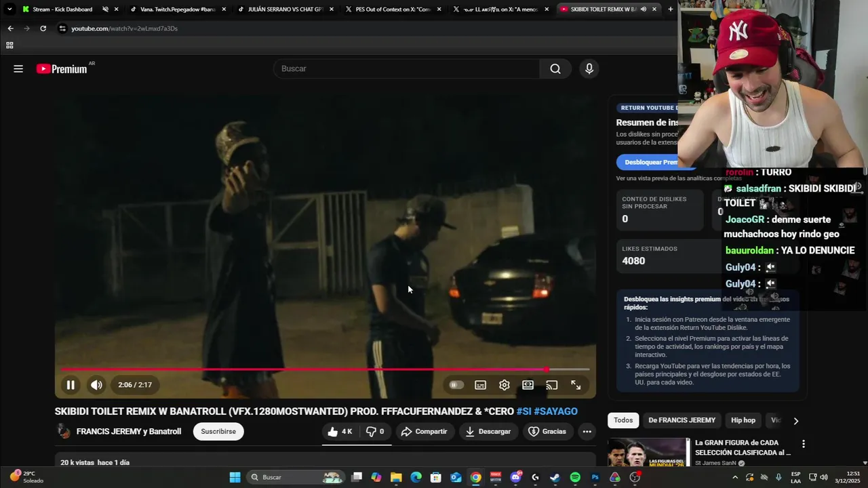Image resolution: width=868 pixels, height=488 pixels.
Task: Enter fullscreen on the video
Action: (576, 385)
